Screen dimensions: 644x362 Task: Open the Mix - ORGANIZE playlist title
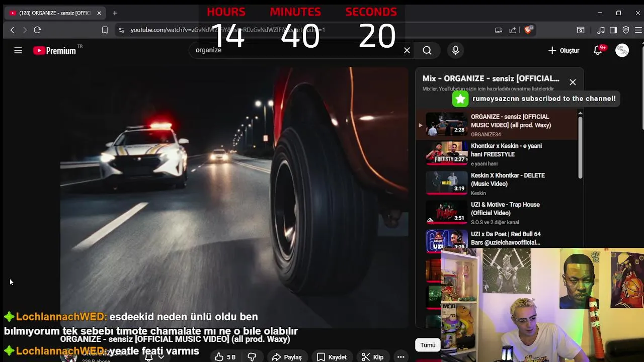(x=491, y=78)
